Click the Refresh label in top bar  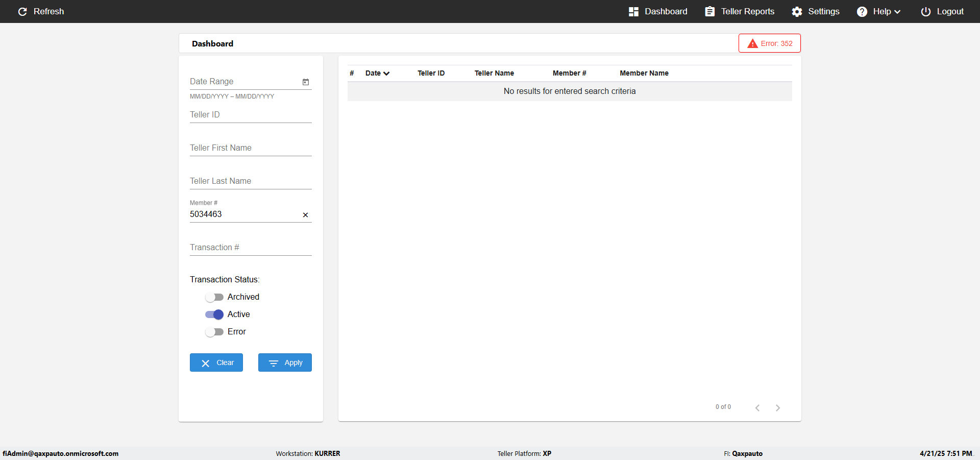click(x=48, y=11)
